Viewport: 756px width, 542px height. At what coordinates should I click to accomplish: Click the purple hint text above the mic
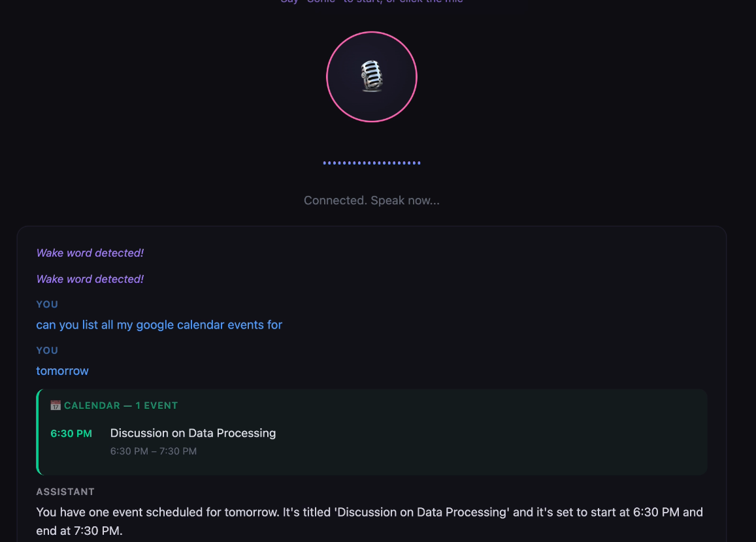point(372,1)
